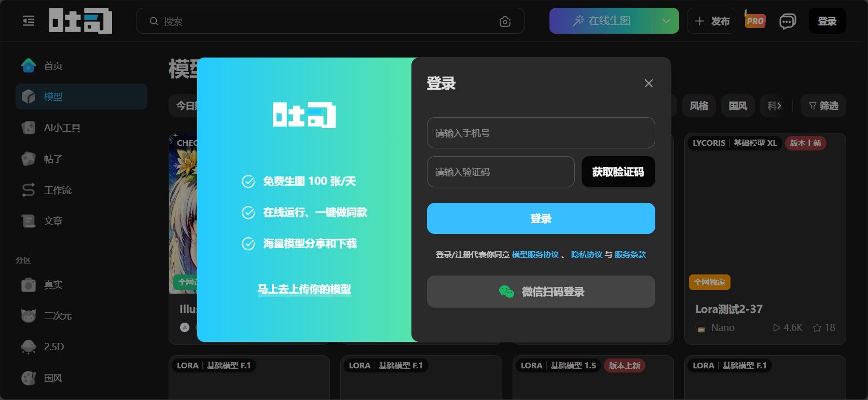
Task: Open 帖子 in the sidebar
Action: (x=81, y=159)
